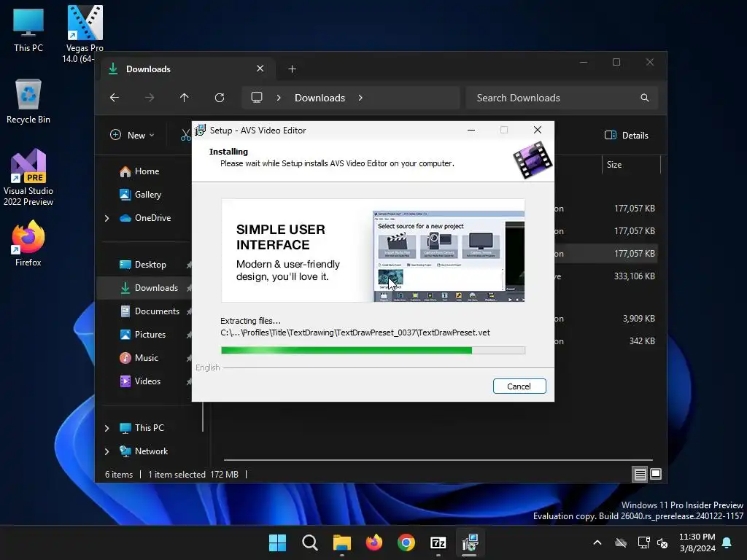Open Videos in Quick access
The width and height of the screenshot is (747, 560).
point(140,381)
